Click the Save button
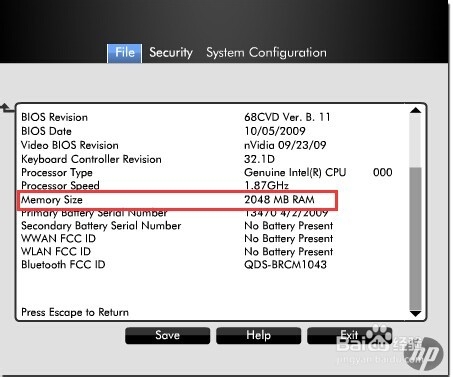The height and width of the screenshot is (377, 453). click(x=168, y=335)
